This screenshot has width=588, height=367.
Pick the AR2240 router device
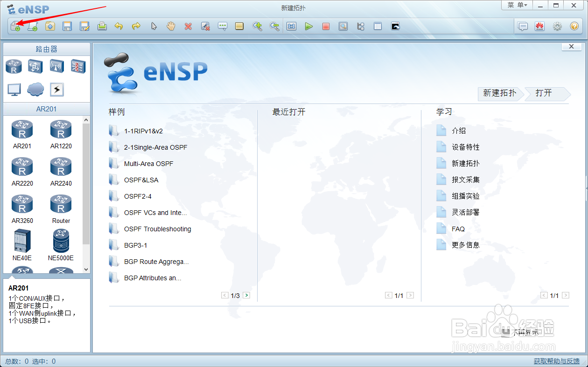point(61,171)
